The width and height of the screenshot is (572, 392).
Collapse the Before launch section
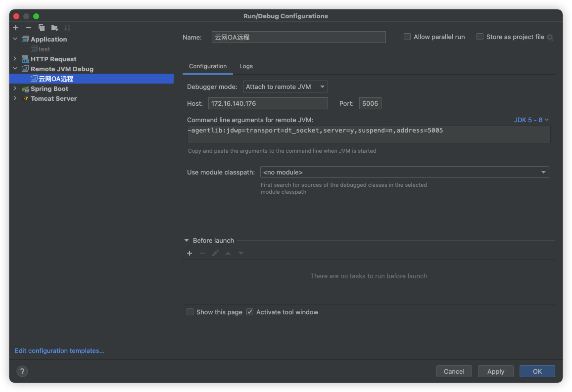point(187,240)
